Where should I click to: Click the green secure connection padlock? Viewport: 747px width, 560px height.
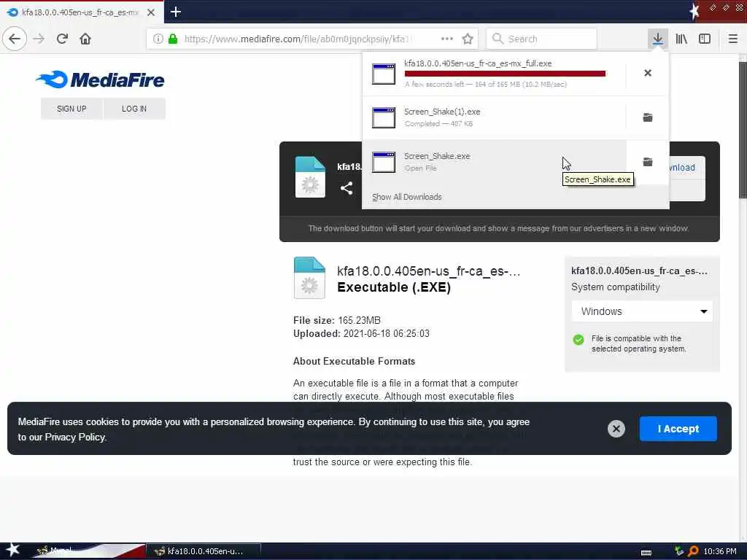pos(173,39)
